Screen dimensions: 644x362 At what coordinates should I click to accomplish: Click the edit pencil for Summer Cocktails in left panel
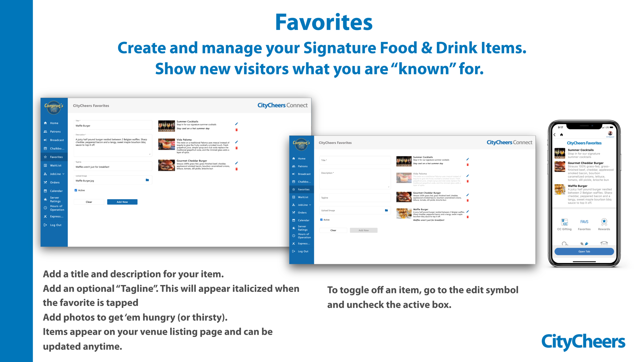tap(236, 124)
